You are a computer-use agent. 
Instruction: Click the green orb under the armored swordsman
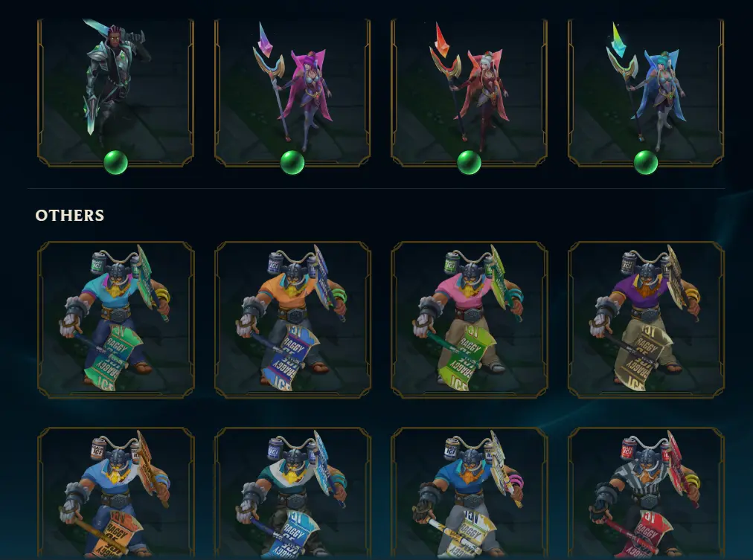116,162
